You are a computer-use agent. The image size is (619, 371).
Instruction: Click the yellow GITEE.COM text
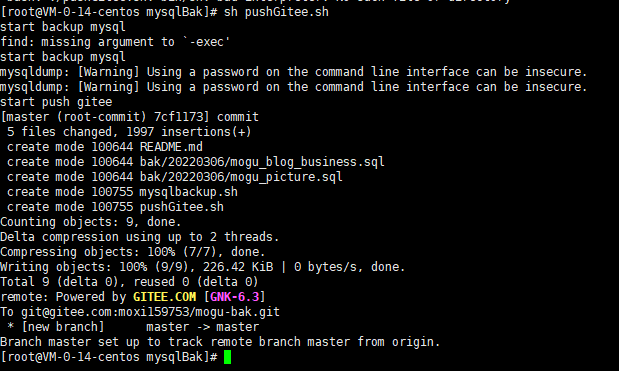click(x=164, y=297)
